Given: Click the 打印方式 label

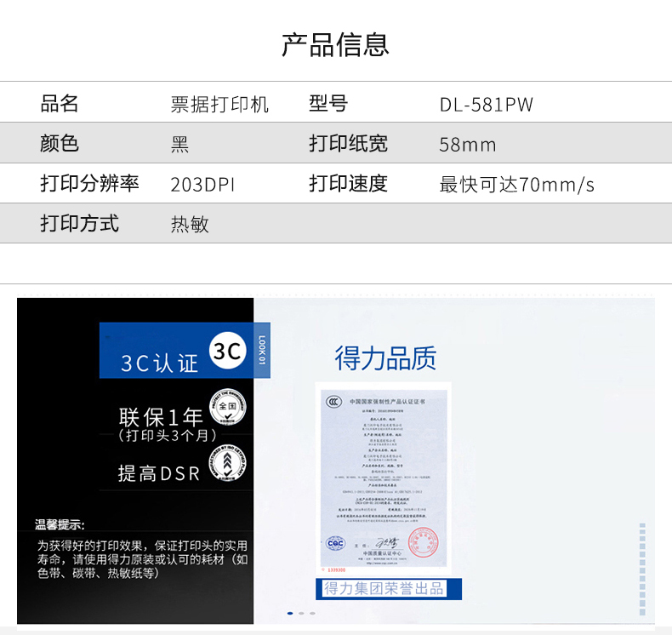Looking at the screenshot, I should [x=80, y=223].
